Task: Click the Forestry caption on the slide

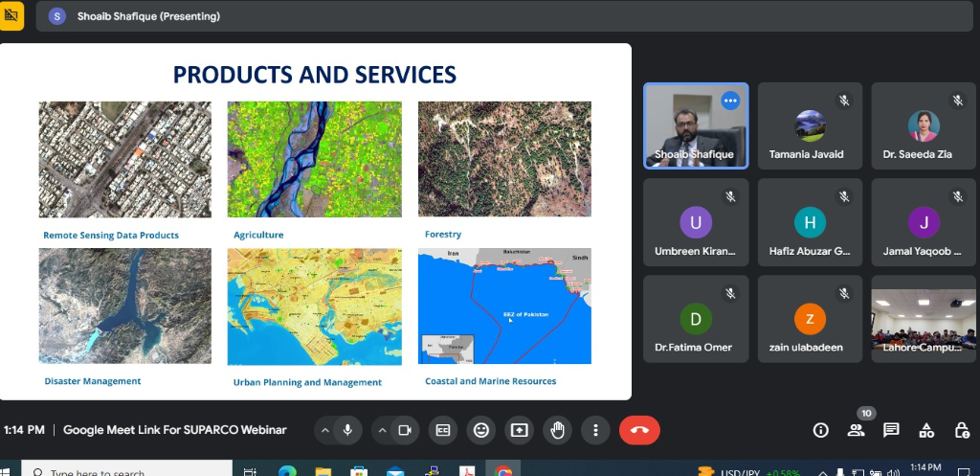Action: pyautogui.click(x=443, y=234)
